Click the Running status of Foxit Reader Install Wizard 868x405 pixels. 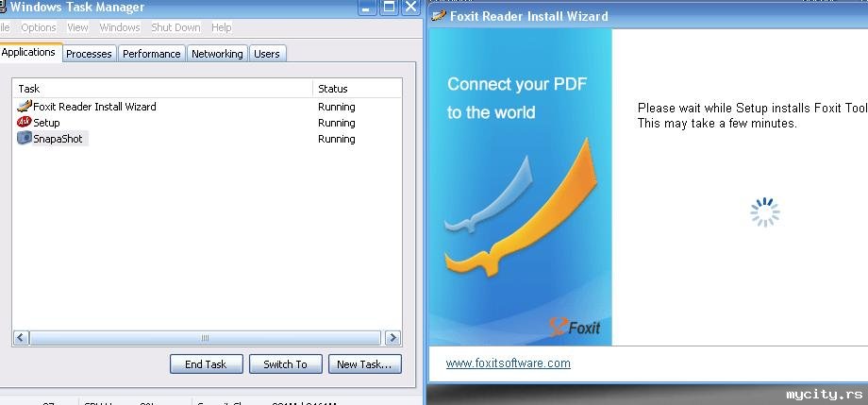tap(337, 107)
